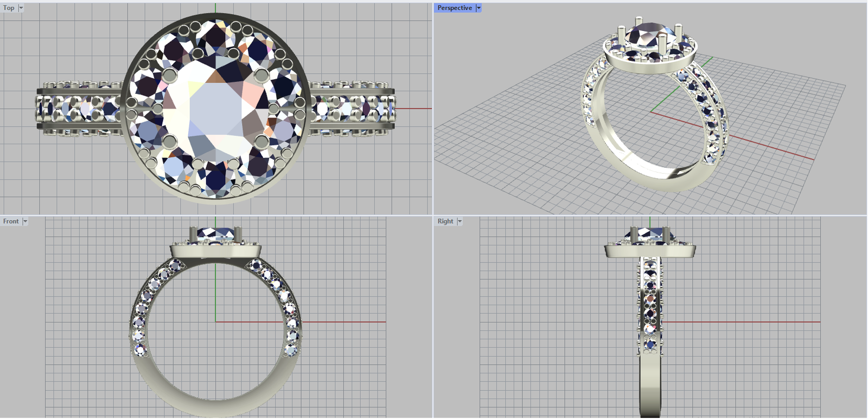Open the Top viewport dropdown arrow menu
868x419 pixels.
(x=21, y=8)
